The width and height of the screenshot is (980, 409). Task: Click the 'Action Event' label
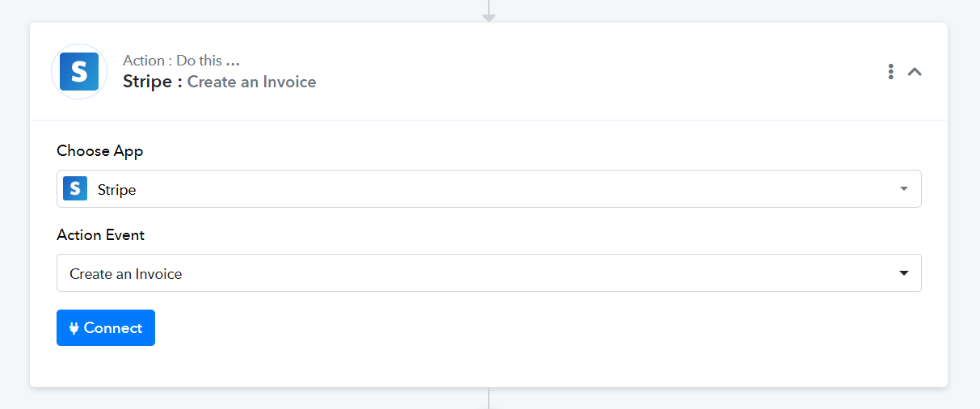101,235
